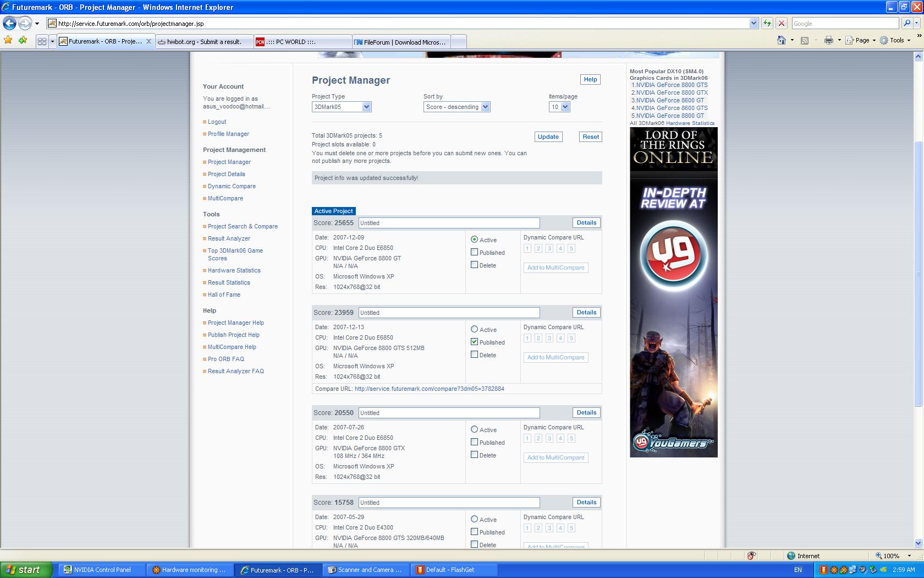Click the Print icon
Viewport: 924px width, 578px height.
(x=828, y=40)
